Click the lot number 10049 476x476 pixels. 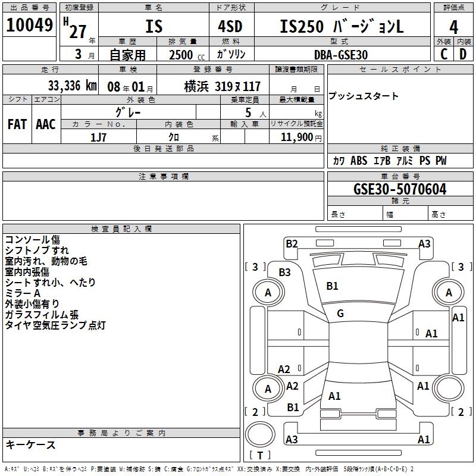click(x=29, y=25)
